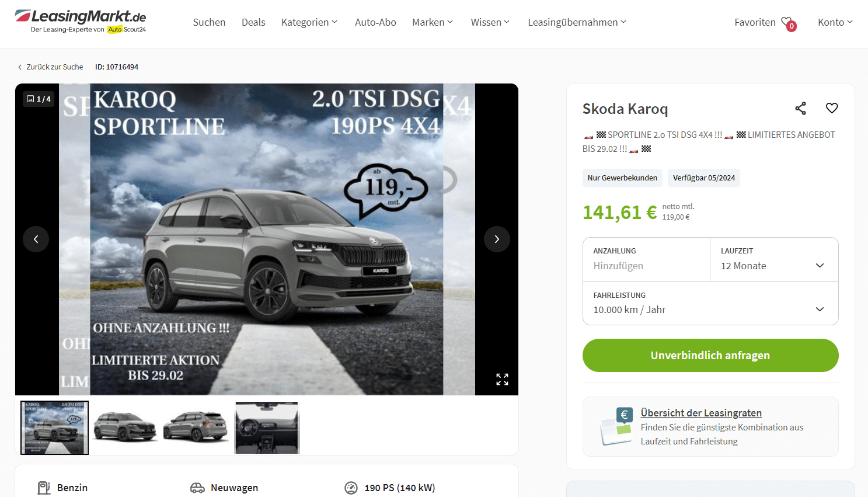Click the Nur Gewerbekunden tag
Screen dimensions: 868x497
pyautogui.click(x=622, y=178)
